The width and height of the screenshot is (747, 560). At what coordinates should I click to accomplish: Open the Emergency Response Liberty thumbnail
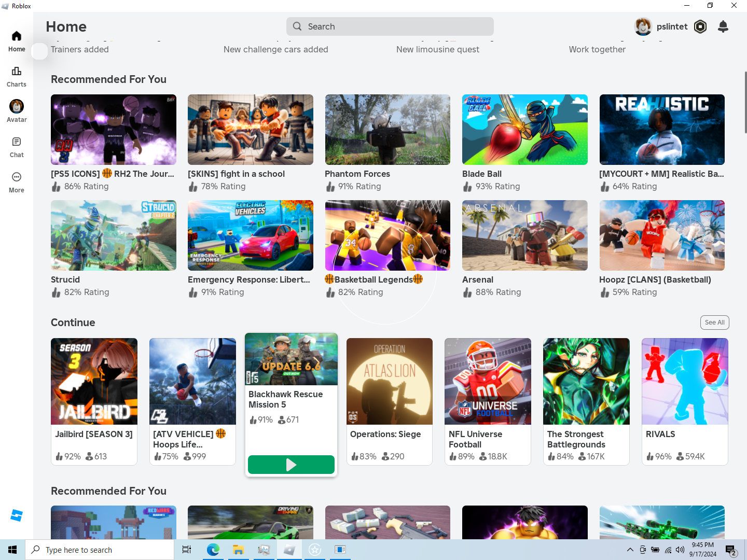coord(251,235)
